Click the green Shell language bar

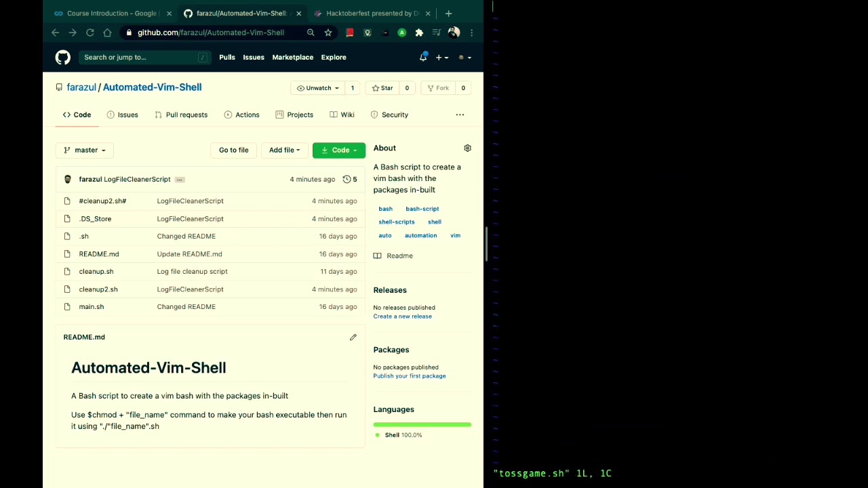pyautogui.click(x=422, y=425)
